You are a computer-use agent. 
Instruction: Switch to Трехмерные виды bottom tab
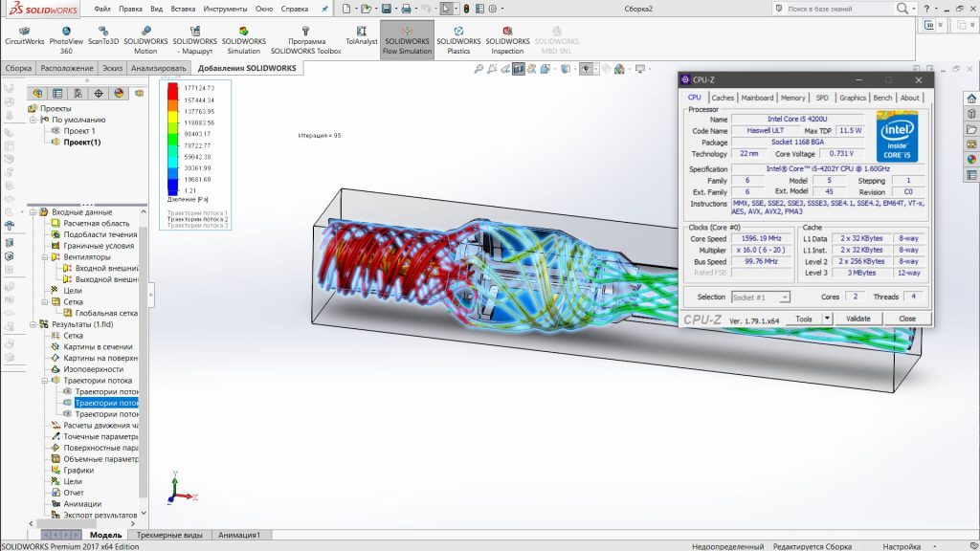click(169, 535)
